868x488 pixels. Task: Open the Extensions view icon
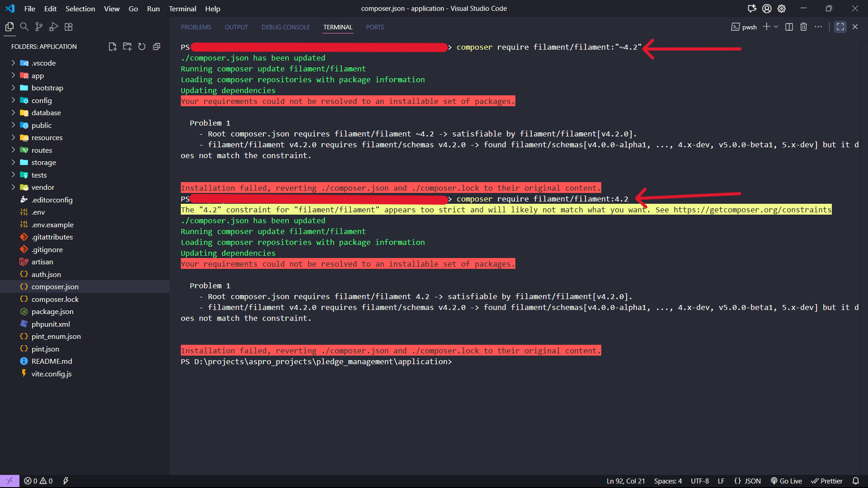(x=69, y=27)
